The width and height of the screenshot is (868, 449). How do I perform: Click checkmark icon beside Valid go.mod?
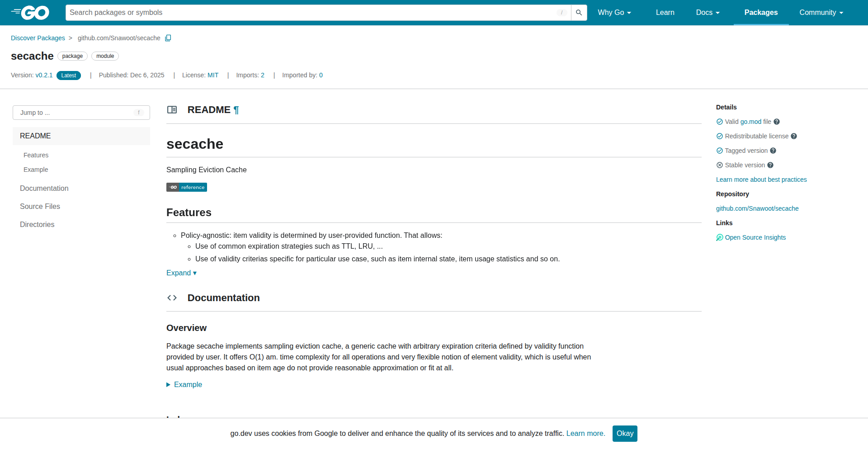[720, 122]
